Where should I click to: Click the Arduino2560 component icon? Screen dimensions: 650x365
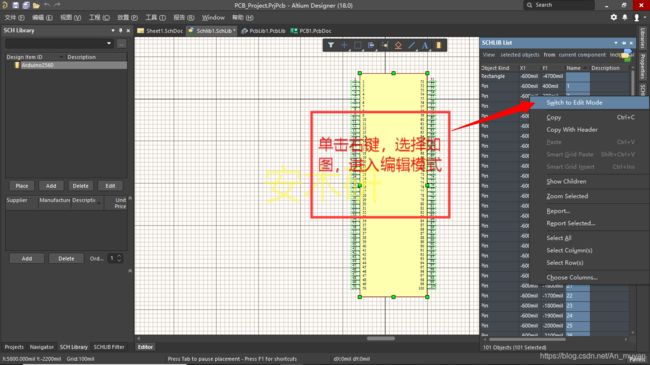click(x=17, y=65)
